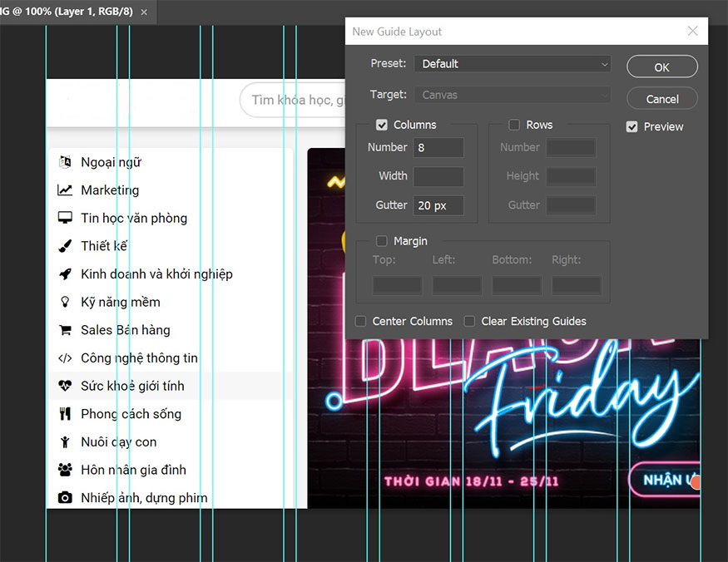Enable Clear Existing Guides
This screenshot has width=728, height=562.
tap(470, 321)
